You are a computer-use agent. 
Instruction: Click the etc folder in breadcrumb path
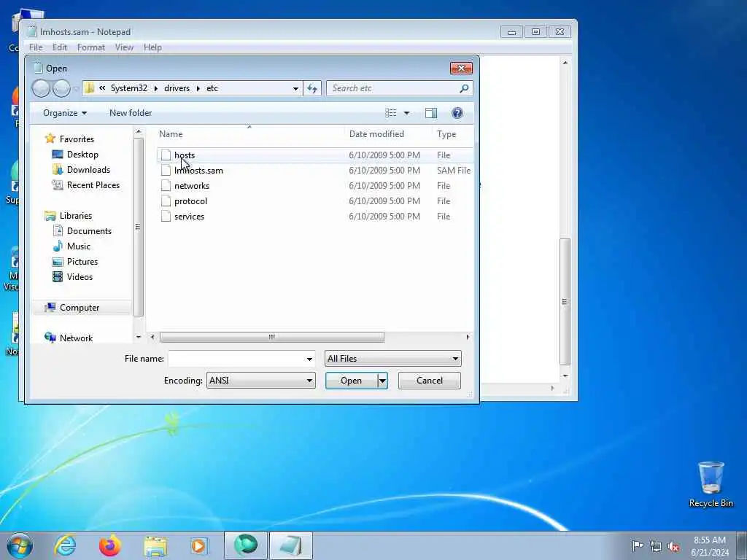[212, 88]
